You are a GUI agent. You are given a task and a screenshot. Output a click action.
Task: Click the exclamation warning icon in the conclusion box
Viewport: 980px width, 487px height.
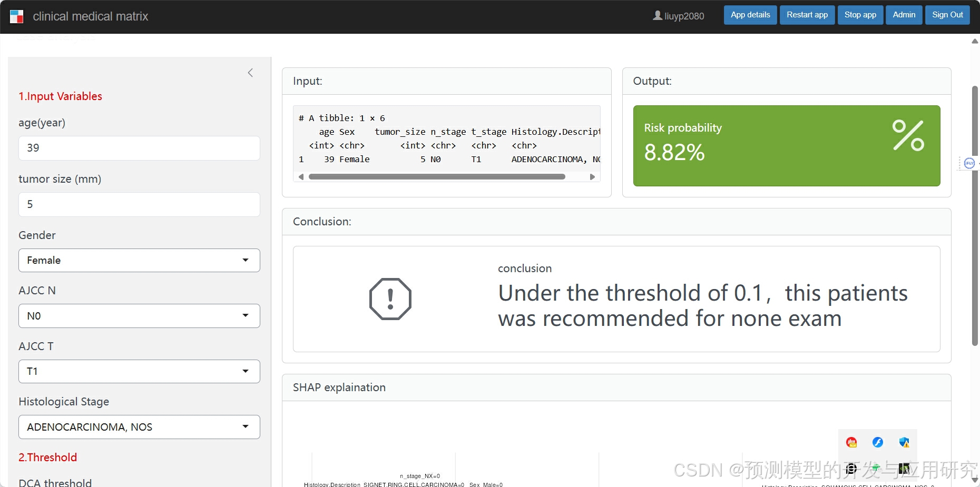tap(390, 299)
